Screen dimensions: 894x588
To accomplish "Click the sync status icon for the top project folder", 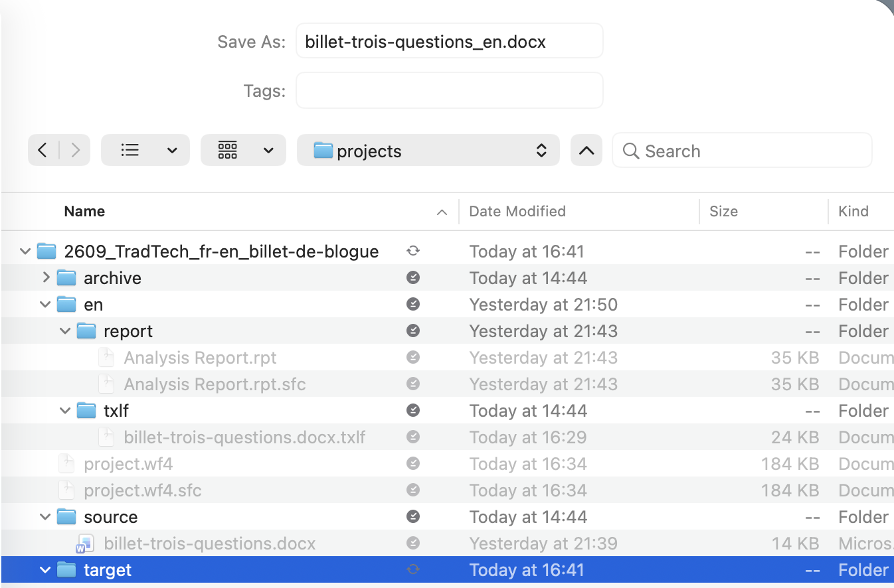I will [413, 252].
